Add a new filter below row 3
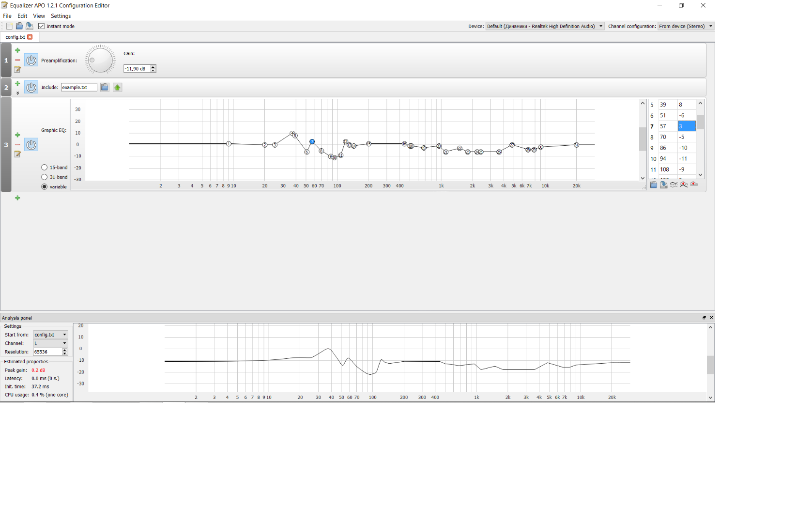The height and width of the screenshot is (523, 812). [17, 198]
